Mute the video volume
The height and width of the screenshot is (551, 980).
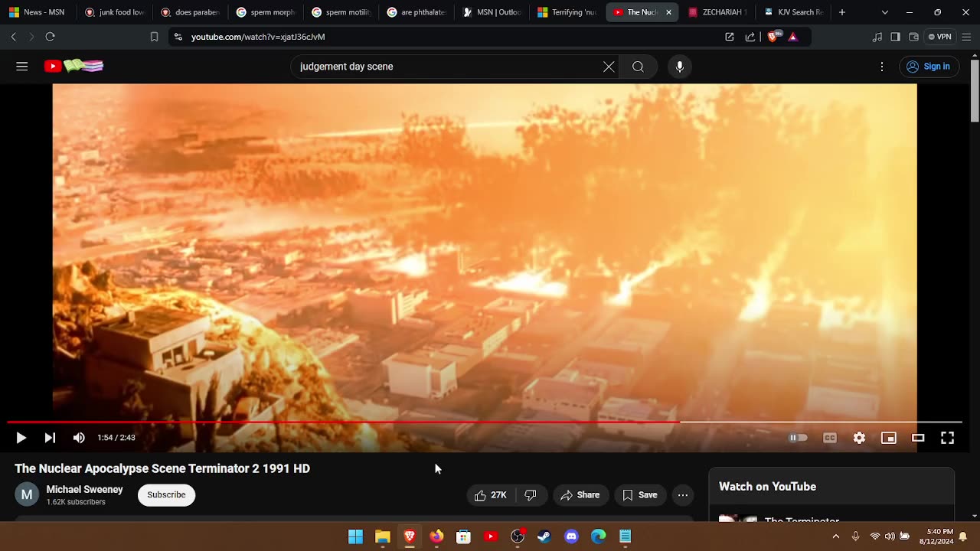[79, 438]
